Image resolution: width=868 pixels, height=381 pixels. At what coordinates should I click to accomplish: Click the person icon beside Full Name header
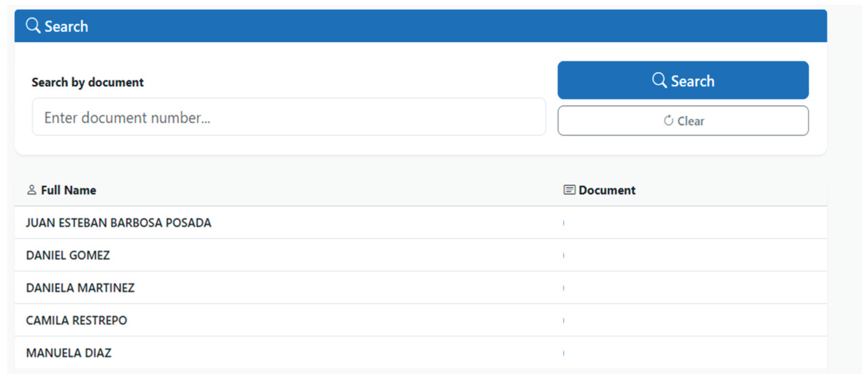coord(31,189)
